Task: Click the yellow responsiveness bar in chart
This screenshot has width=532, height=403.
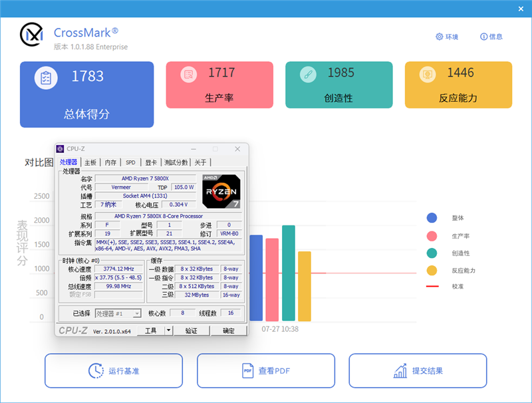Action: pos(305,286)
